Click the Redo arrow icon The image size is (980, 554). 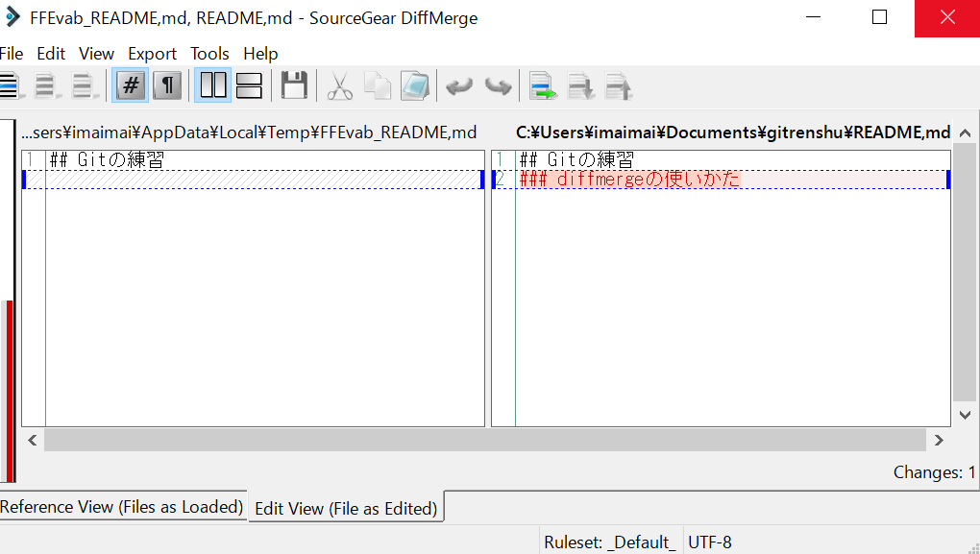click(x=498, y=85)
